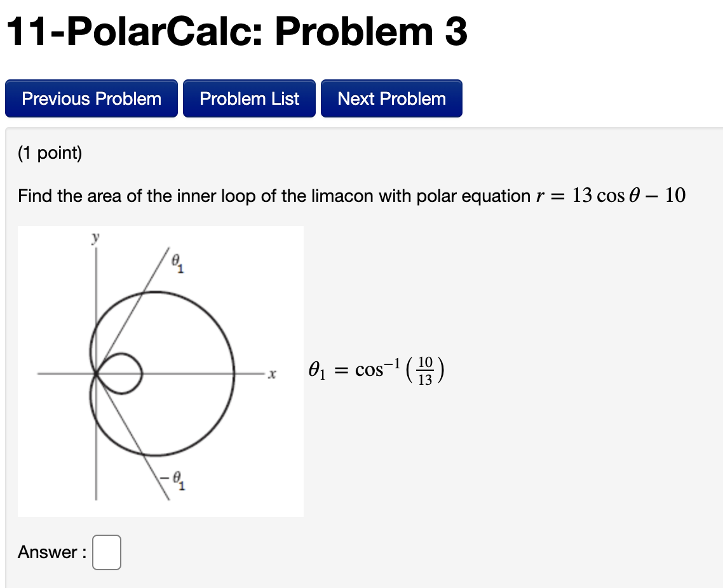Click the y axis label on the graph

point(94,239)
